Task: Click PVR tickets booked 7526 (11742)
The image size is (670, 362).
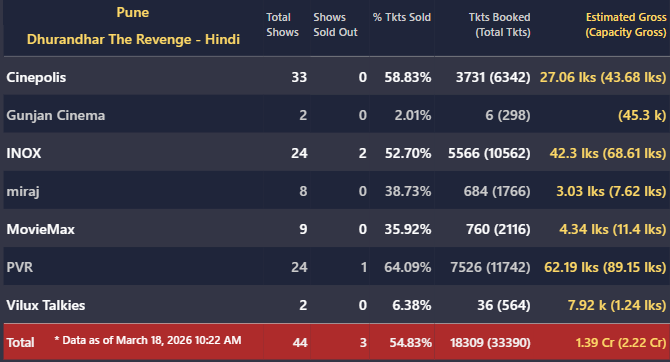Action: 491,268
